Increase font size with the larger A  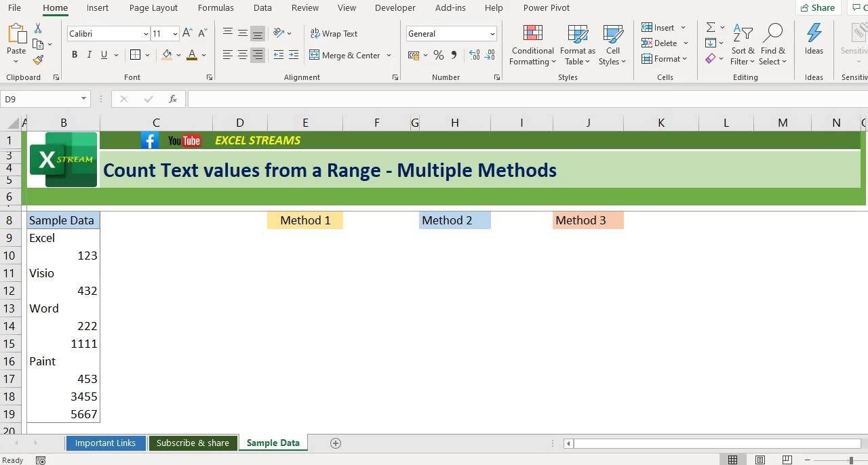pyautogui.click(x=188, y=33)
